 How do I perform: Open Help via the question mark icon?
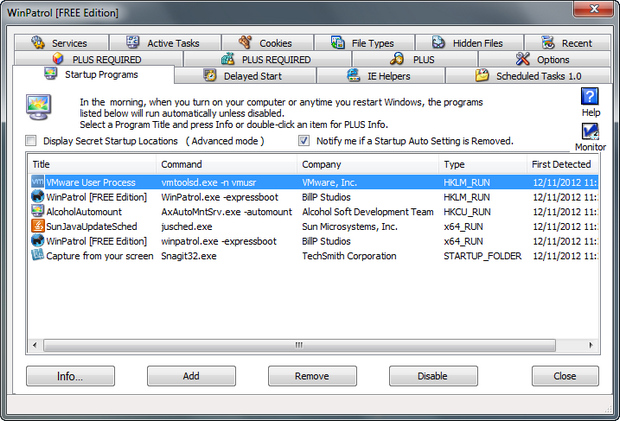tap(590, 96)
